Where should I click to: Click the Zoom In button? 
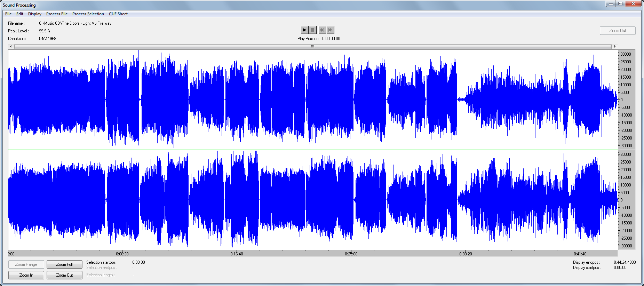[26, 275]
